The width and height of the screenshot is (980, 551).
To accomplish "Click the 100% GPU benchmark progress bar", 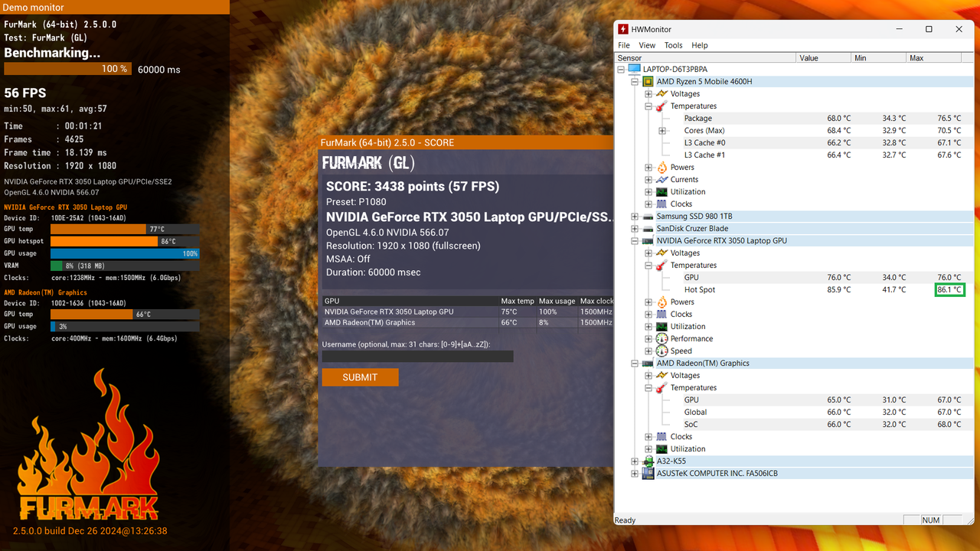I will click(67, 69).
